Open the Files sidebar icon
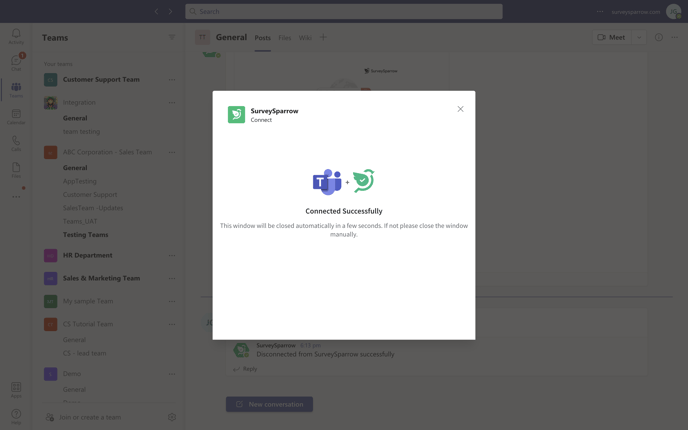 coord(16,170)
